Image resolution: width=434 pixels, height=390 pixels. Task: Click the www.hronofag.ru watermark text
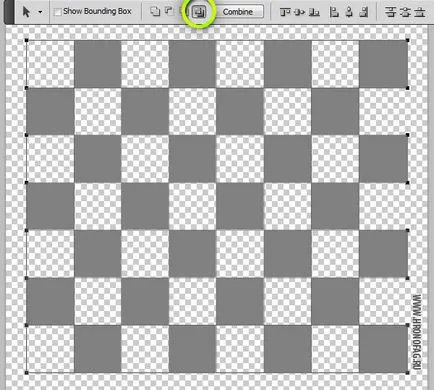coord(416,332)
